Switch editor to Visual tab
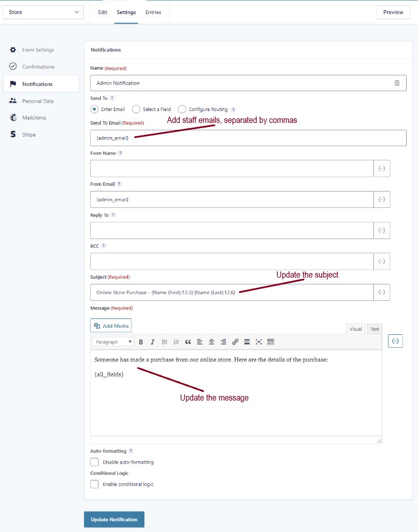The width and height of the screenshot is (418, 532). click(356, 329)
